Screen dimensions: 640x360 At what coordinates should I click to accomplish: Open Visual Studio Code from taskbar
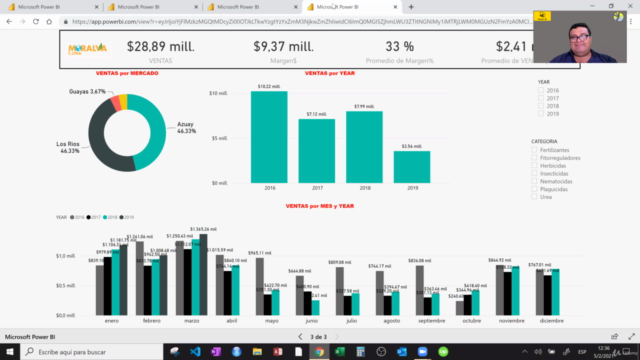(x=195, y=351)
